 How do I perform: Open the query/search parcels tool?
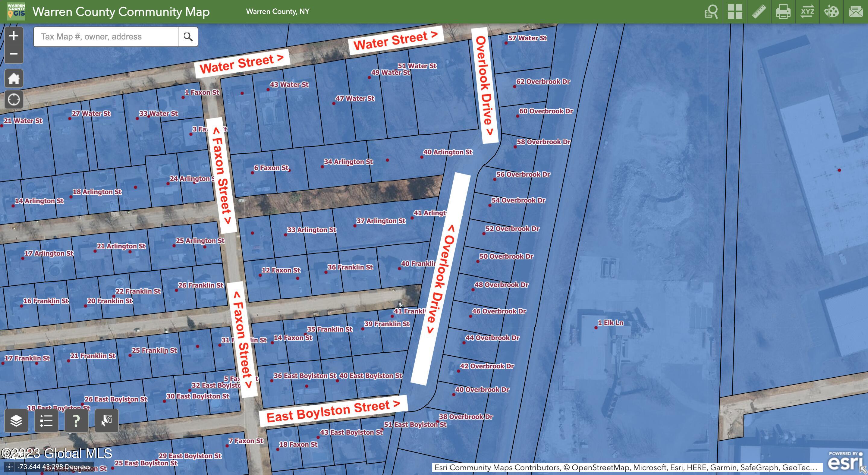[711, 12]
